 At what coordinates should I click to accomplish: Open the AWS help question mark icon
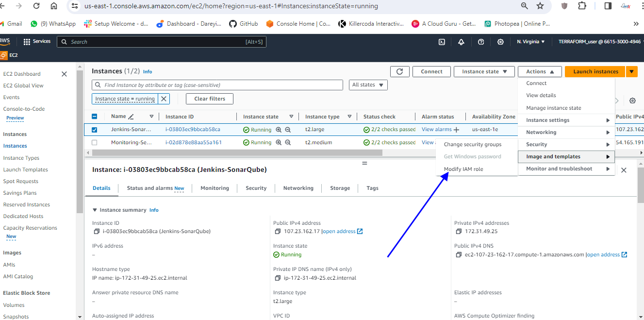481,42
